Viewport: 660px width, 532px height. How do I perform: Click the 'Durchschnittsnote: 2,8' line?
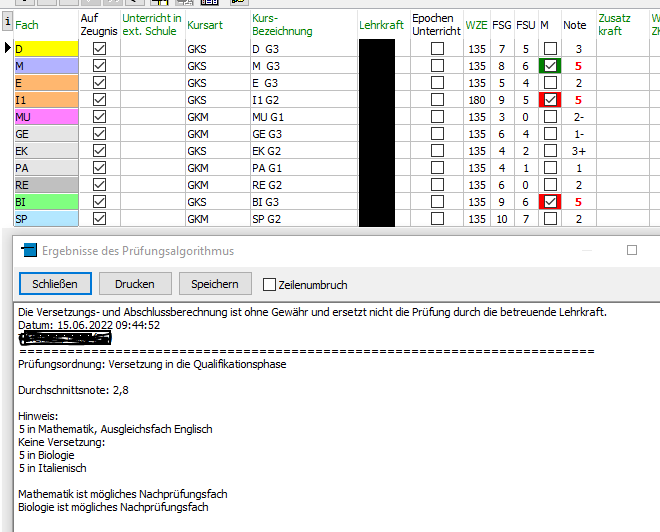click(73, 390)
